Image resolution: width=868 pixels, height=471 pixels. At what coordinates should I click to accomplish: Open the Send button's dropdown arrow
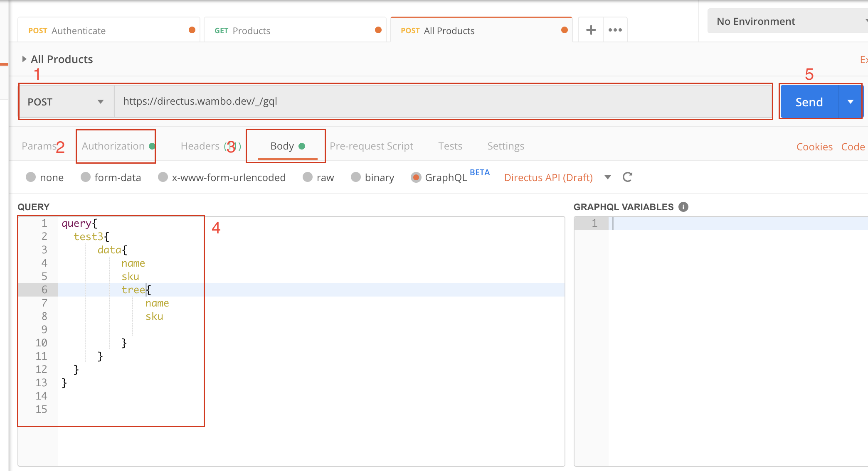(851, 101)
